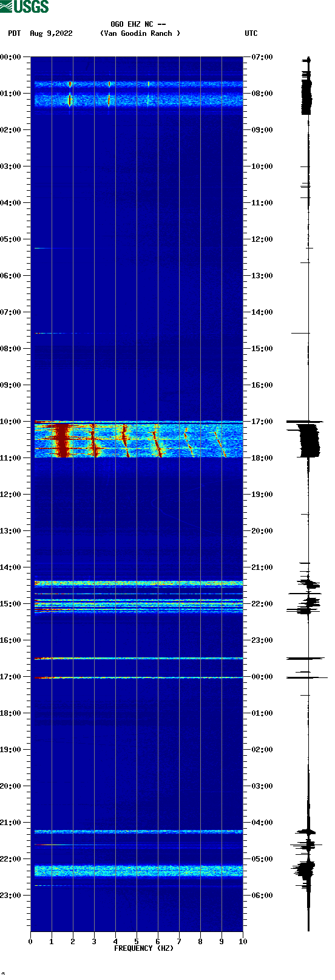
Task: Click the '(Van Goodin Ranch )' label
Action: [x=140, y=33]
